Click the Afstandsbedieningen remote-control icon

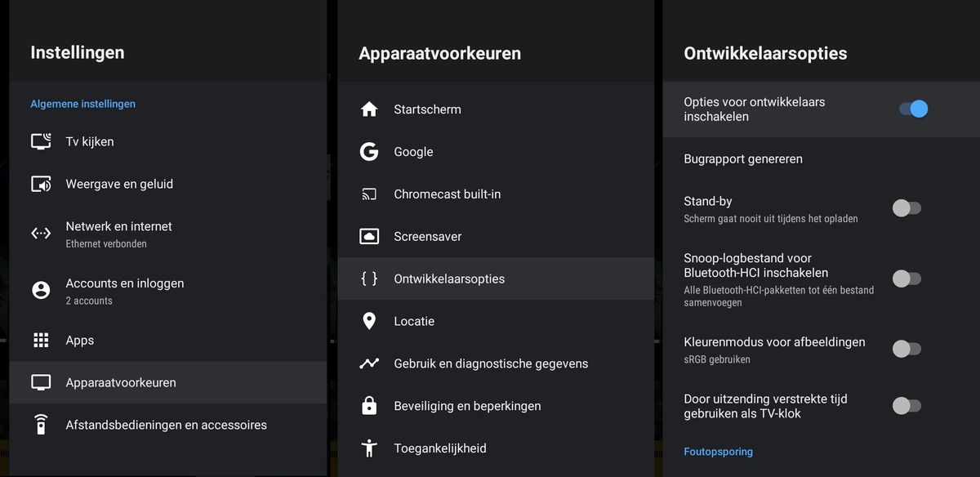pyautogui.click(x=41, y=425)
